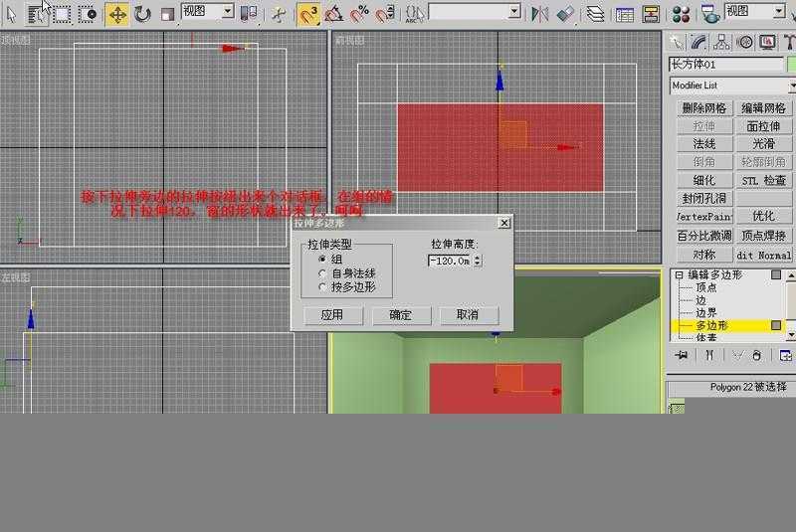Switch to the Create command panel
The width and height of the screenshot is (796, 532).
coord(677,42)
